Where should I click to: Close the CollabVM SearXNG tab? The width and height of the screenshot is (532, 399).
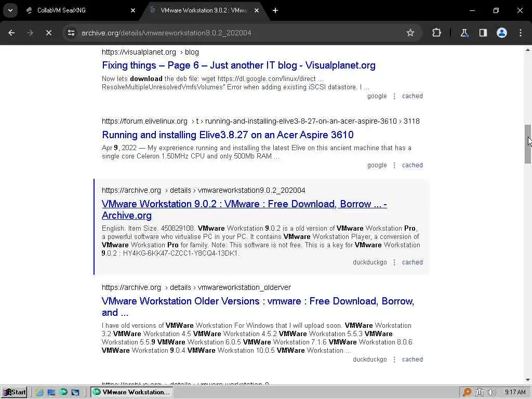[133, 10]
